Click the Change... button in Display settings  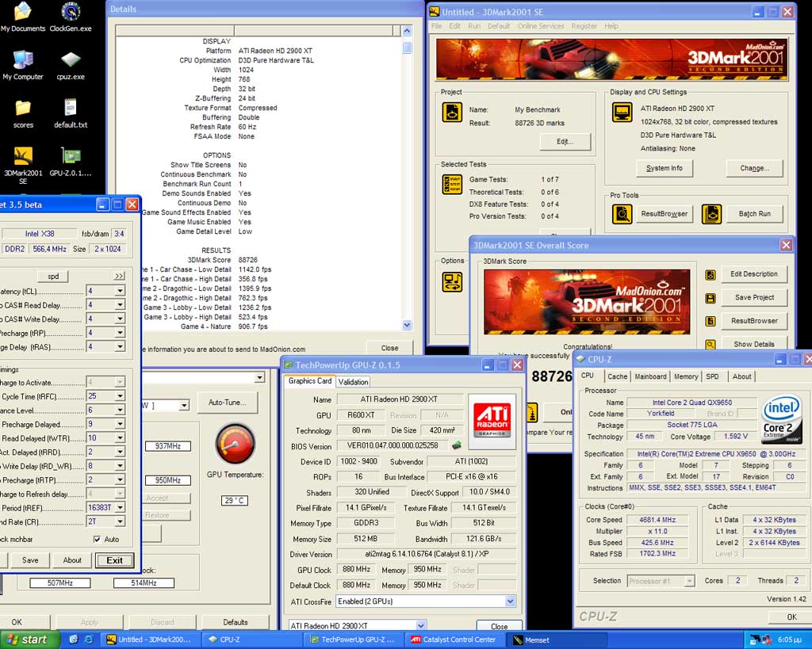(x=755, y=168)
